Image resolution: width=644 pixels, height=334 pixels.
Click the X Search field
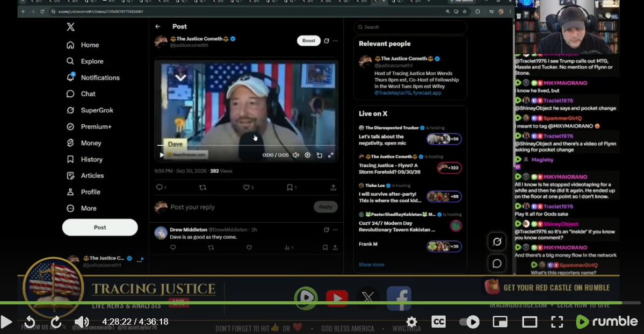tap(410, 27)
